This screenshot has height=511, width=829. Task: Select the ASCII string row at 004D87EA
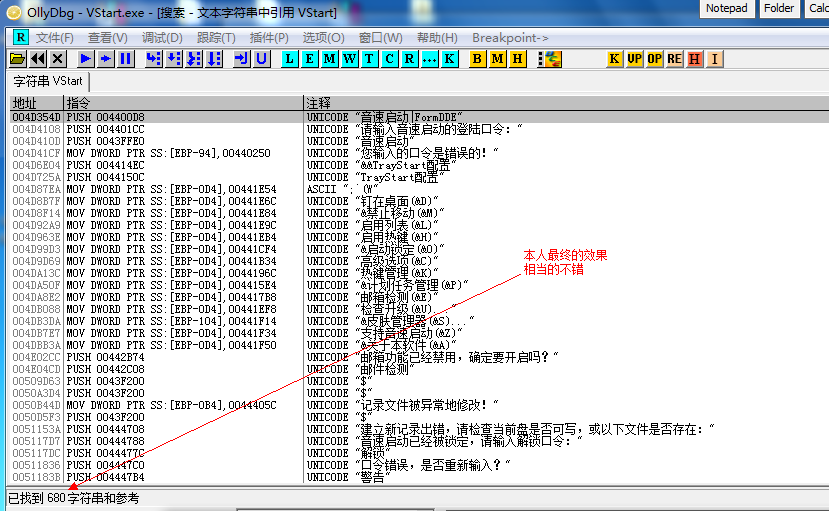point(419,189)
